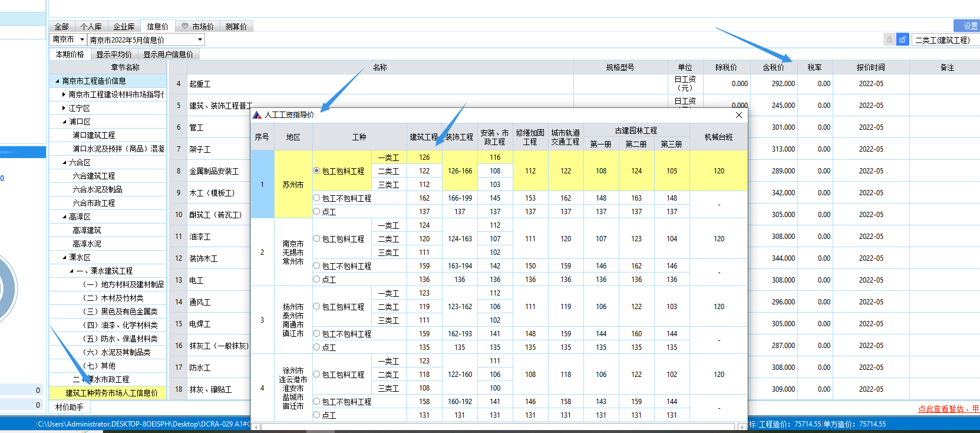Click the 含税价 column header
Screen dimensions: 980x433
(773, 67)
